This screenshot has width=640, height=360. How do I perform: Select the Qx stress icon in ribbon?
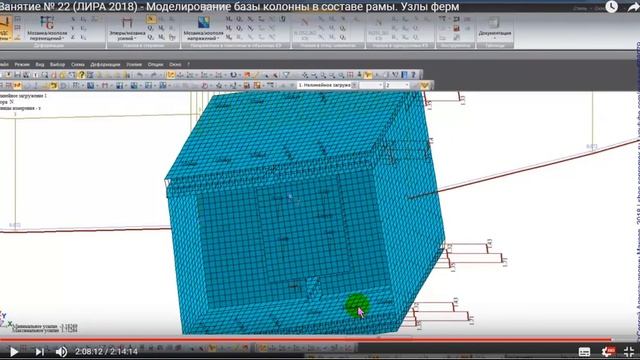pos(240,19)
